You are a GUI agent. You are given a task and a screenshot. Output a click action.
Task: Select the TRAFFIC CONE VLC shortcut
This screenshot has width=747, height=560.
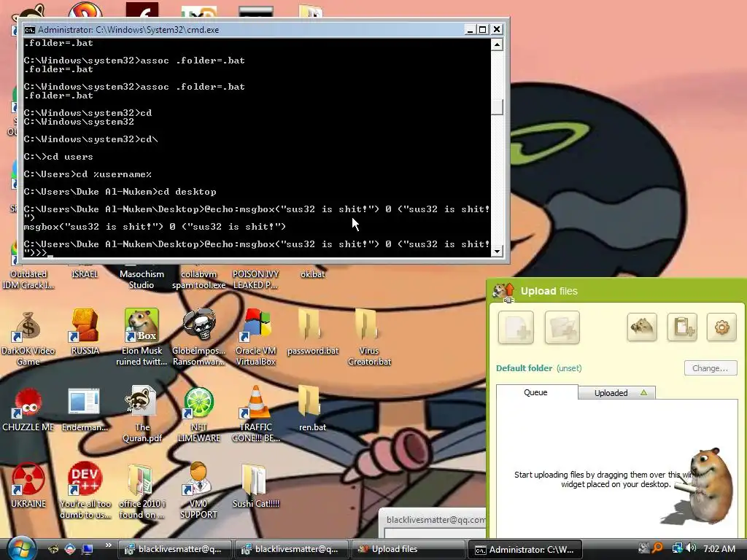[x=255, y=413]
